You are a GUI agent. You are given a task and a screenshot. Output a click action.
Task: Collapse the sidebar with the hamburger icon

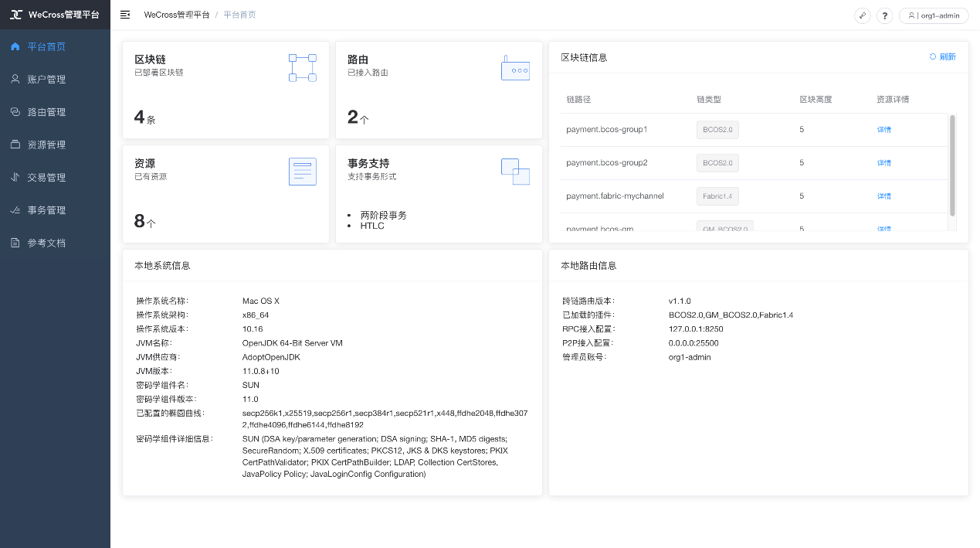pyautogui.click(x=125, y=15)
